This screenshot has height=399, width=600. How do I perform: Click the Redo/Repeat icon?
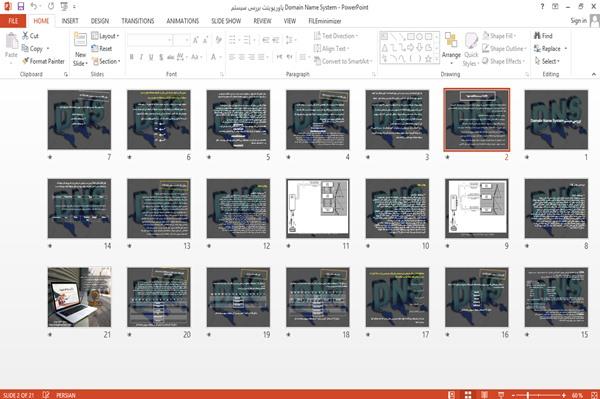pyautogui.click(x=51, y=7)
